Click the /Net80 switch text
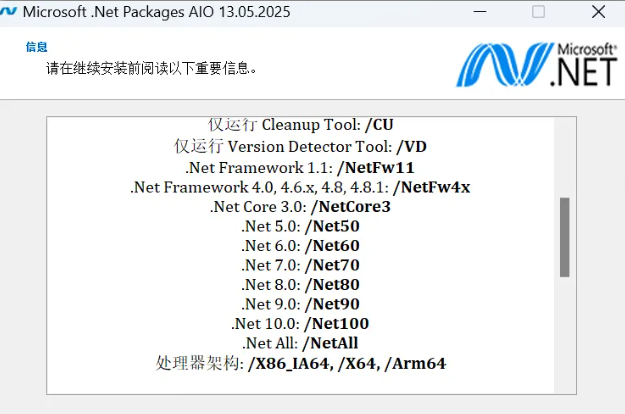Viewport: 625px width, 414px height. point(332,285)
